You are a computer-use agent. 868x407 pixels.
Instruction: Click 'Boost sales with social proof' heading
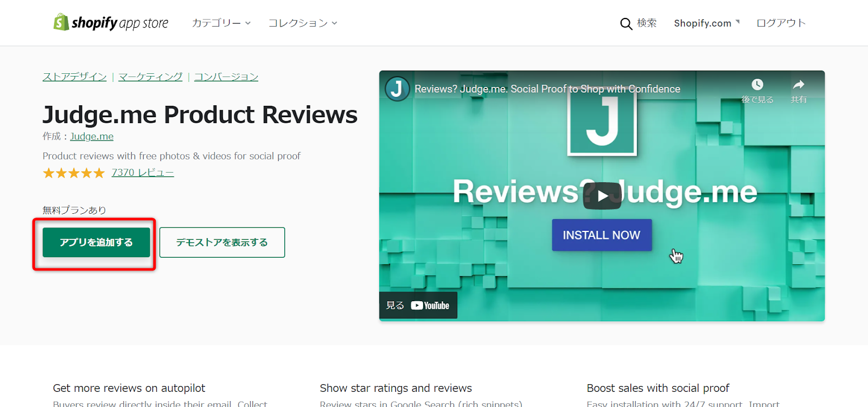(x=658, y=388)
